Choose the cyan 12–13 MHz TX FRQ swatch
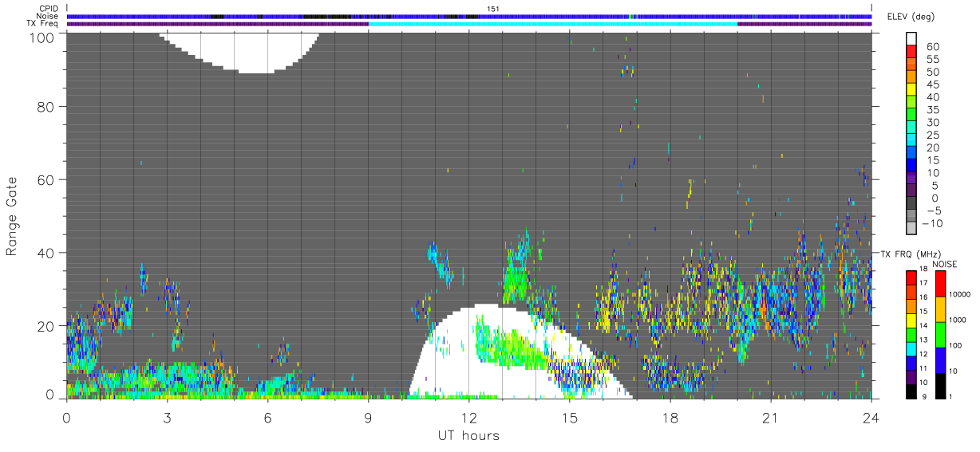This screenshot has height=452, width=980. pyautogui.click(x=911, y=349)
